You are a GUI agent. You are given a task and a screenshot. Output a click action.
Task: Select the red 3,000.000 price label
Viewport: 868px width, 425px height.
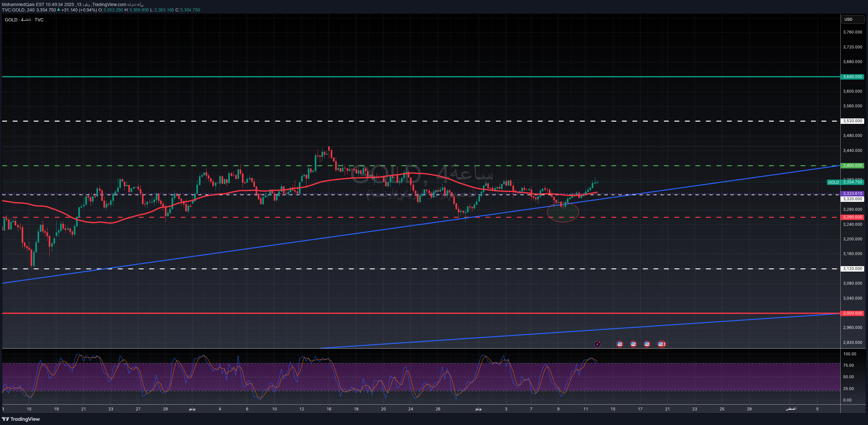pyautogui.click(x=852, y=313)
